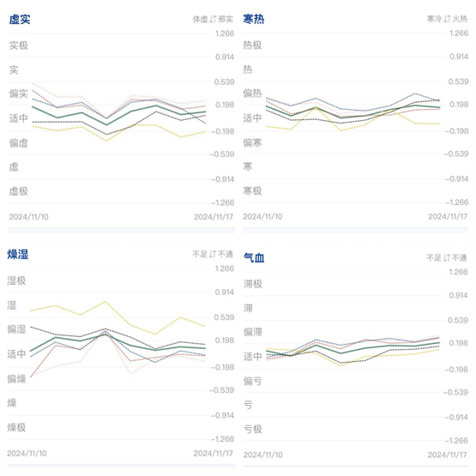Click the 2024/11/17 end date under 燥湿 chart
The width and height of the screenshot is (476, 476).
point(213,453)
